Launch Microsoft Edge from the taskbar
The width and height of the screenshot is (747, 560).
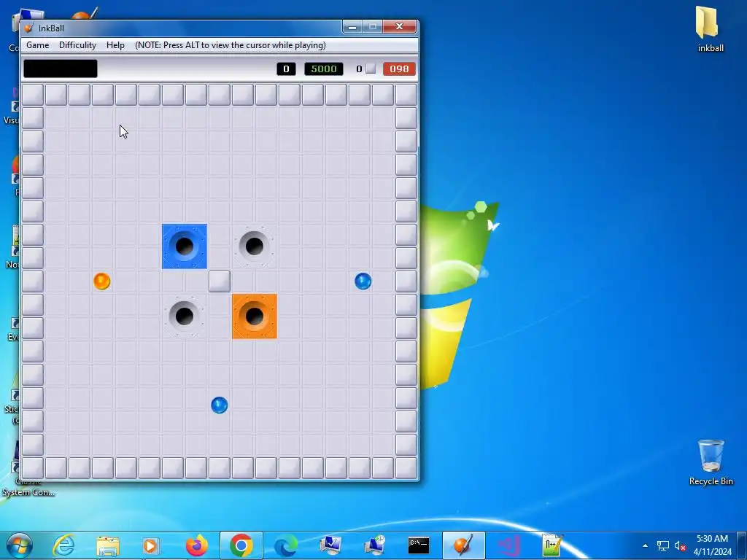pyautogui.click(x=286, y=545)
